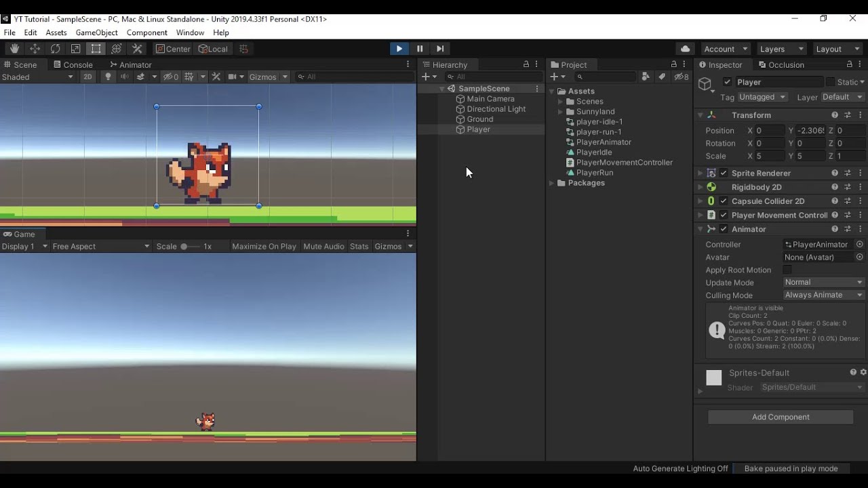Open the Layout dropdown

837,49
